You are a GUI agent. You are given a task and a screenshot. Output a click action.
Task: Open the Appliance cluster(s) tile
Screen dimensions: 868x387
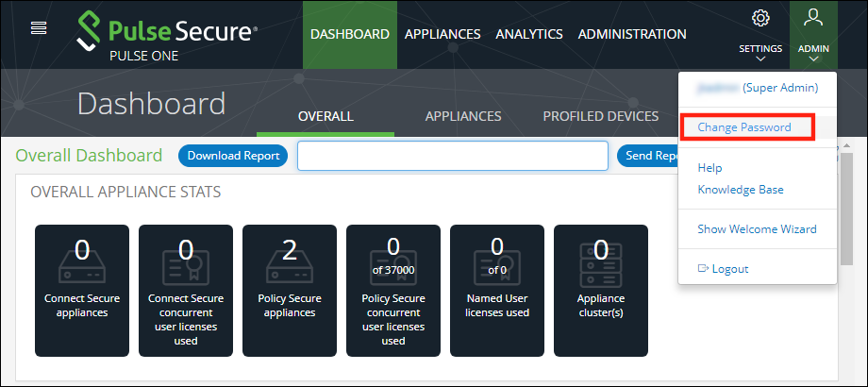coord(601,291)
